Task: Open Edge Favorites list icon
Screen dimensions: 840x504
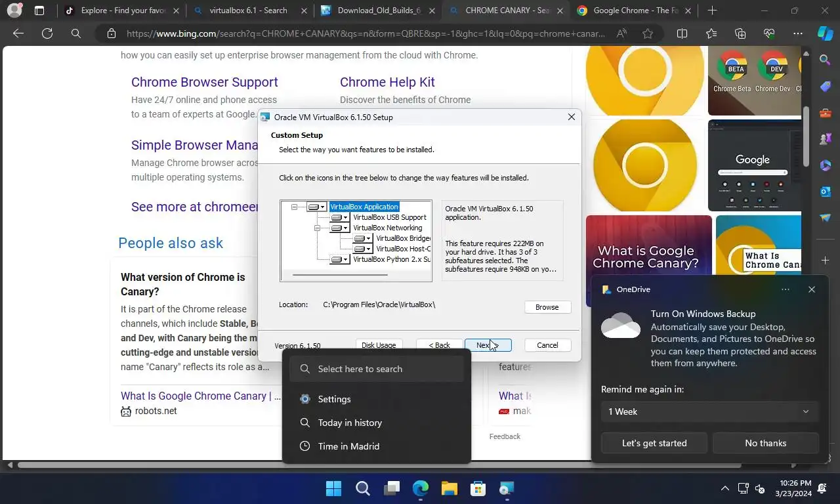Action: coord(711,33)
